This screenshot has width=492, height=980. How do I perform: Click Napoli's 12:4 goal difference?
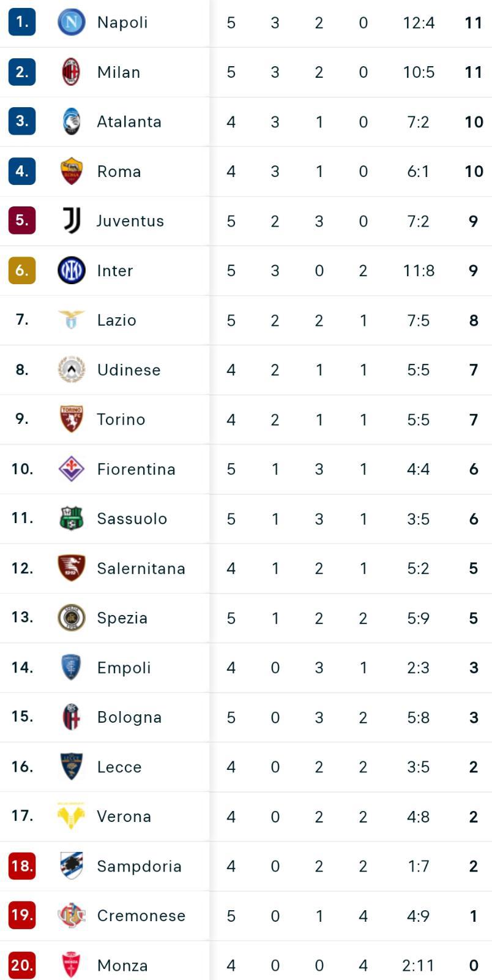[x=419, y=23]
